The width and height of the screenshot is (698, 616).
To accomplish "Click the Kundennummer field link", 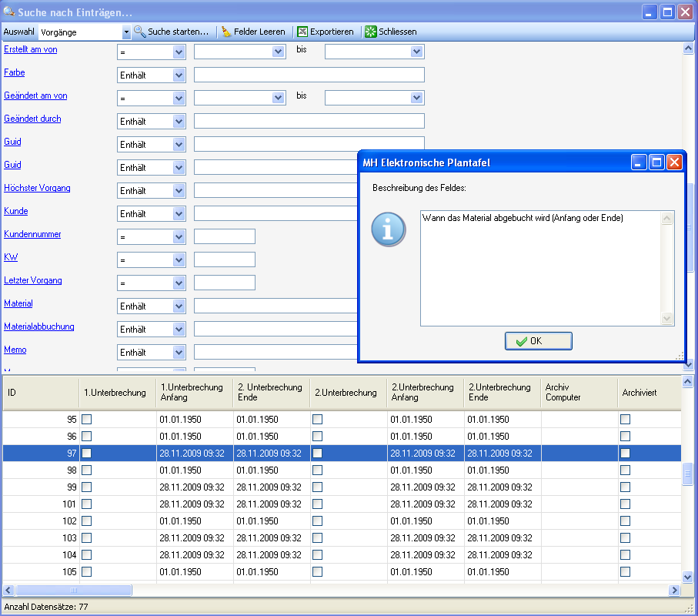I will [x=32, y=235].
